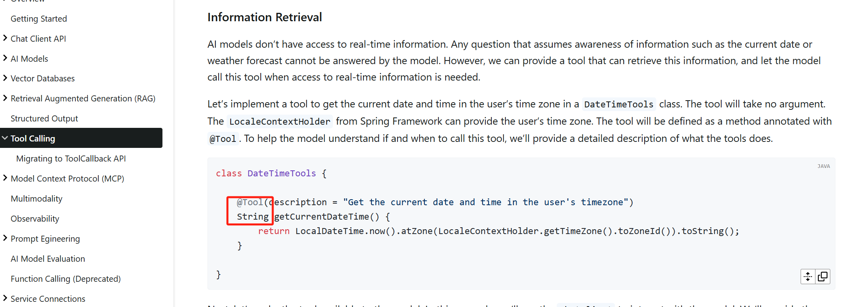Open Function Calling (Deprecated) page
The width and height of the screenshot is (868, 307).
[x=66, y=279]
